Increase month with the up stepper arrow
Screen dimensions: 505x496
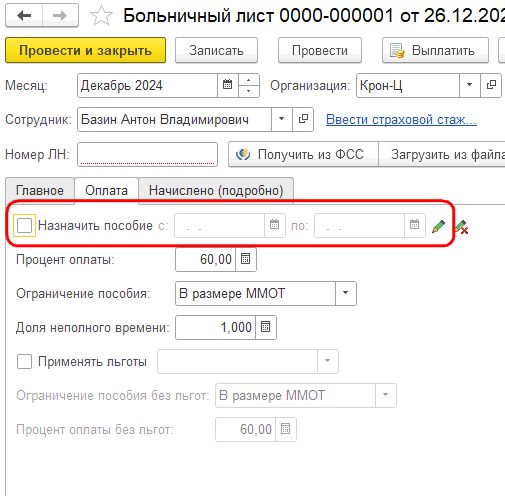[x=249, y=80]
